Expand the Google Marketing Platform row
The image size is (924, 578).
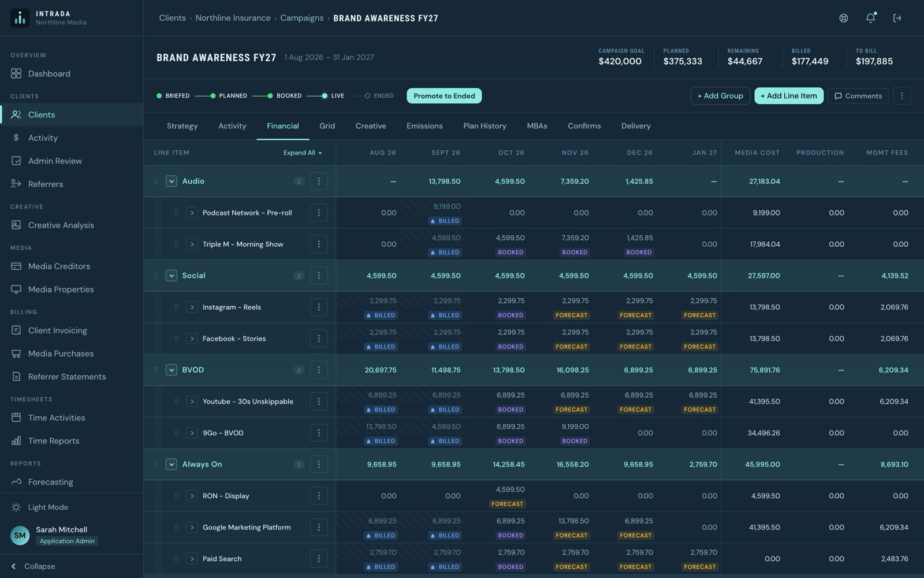[192, 527]
